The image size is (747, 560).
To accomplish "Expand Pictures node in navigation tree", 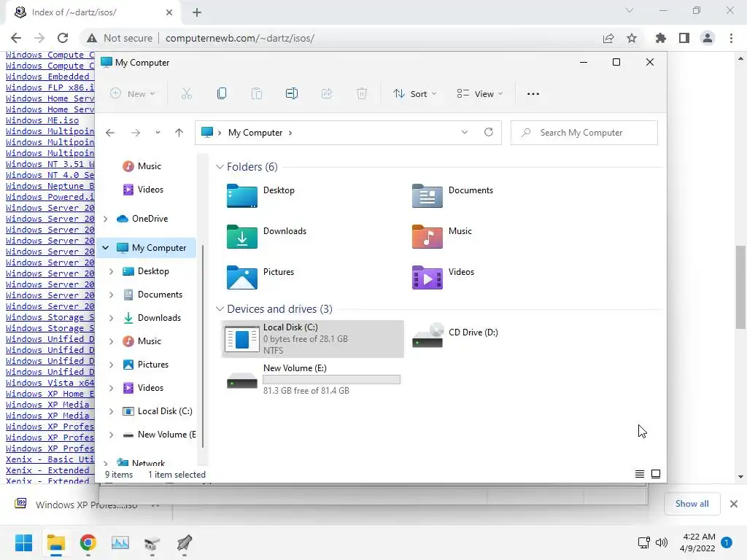I will [111, 365].
